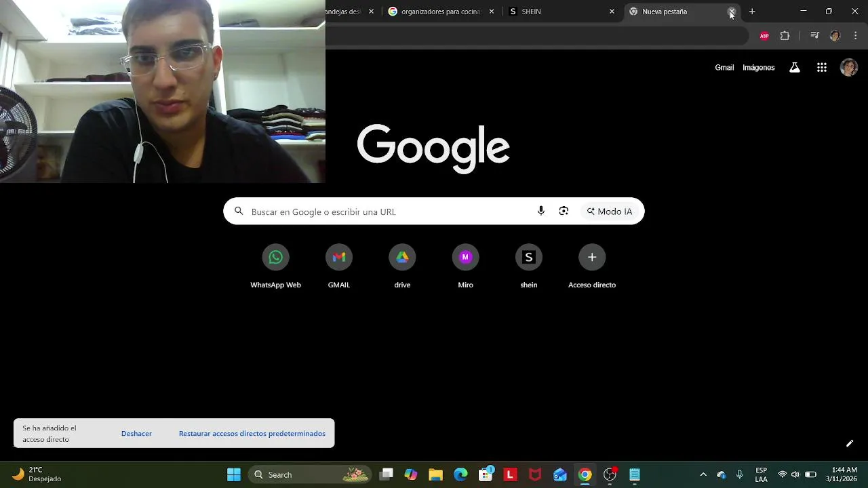Open the shein shortcut tile
Screen dimensions: 868x488
[529, 266]
